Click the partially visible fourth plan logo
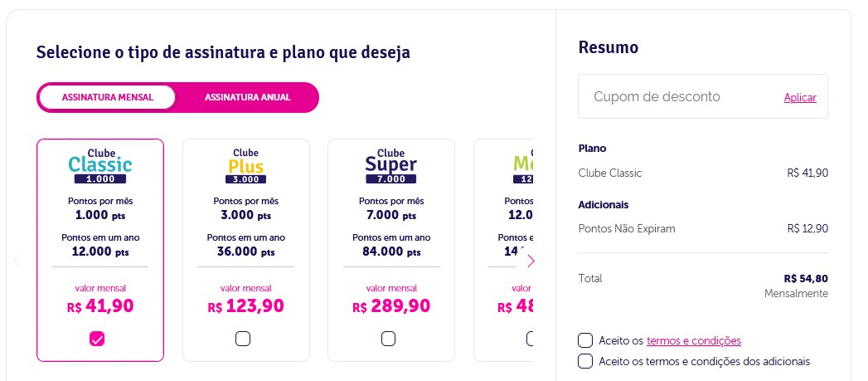The image size is (868, 381). (523, 166)
